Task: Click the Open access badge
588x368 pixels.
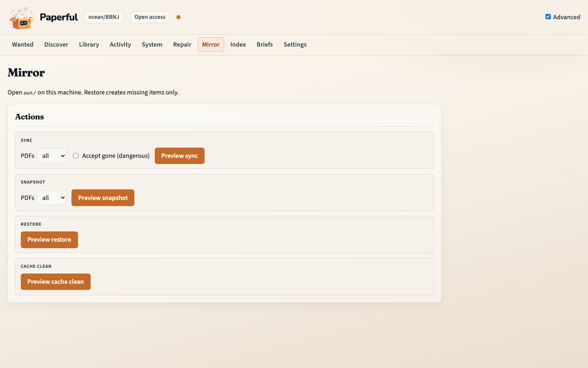Action: point(150,17)
